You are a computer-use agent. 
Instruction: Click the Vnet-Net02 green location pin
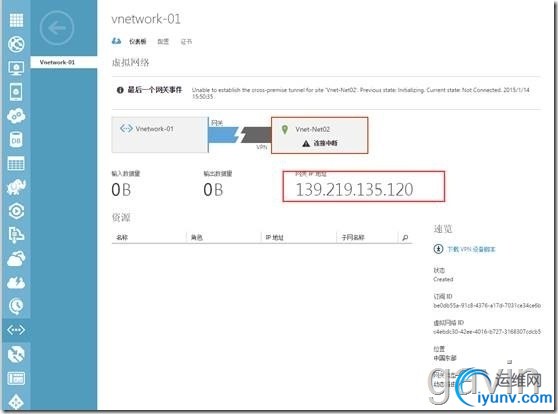285,129
